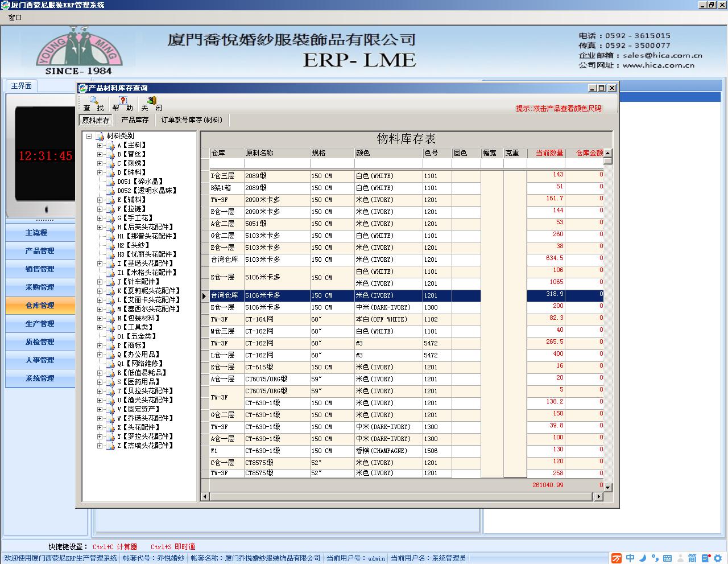
Task: Click the table vertical scrollbar down arrow
Action: click(x=608, y=487)
